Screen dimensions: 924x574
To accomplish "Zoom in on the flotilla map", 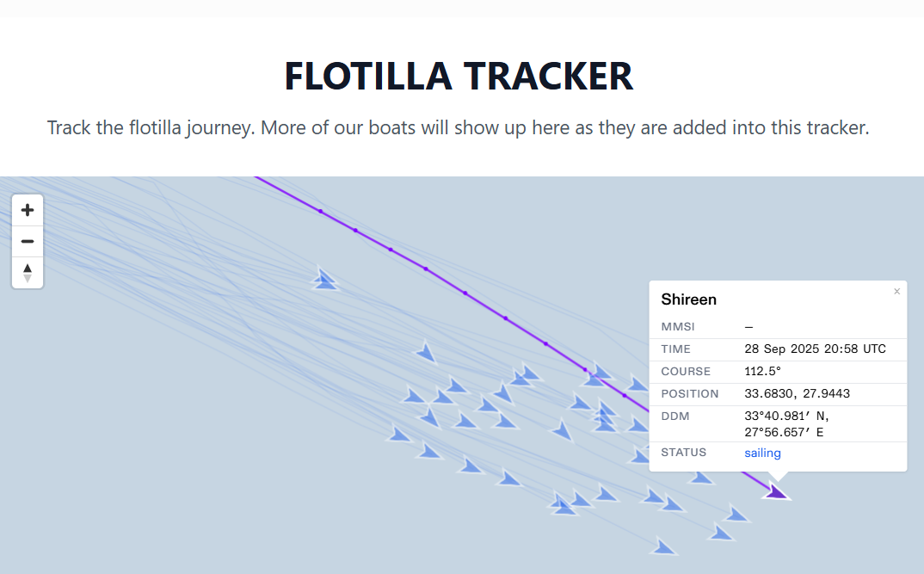I will (28, 210).
